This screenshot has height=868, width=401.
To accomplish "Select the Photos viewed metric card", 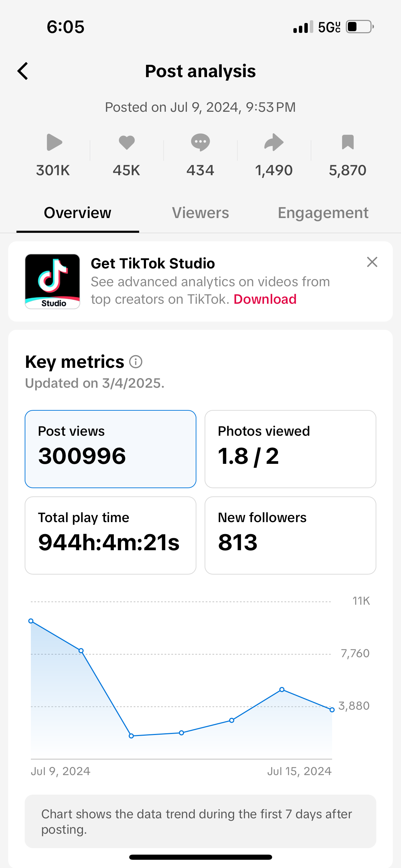I will (x=290, y=449).
